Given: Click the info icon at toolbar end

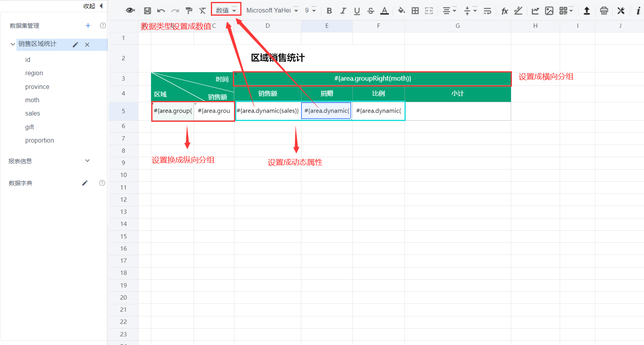Looking at the screenshot, I should [x=638, y=11].
